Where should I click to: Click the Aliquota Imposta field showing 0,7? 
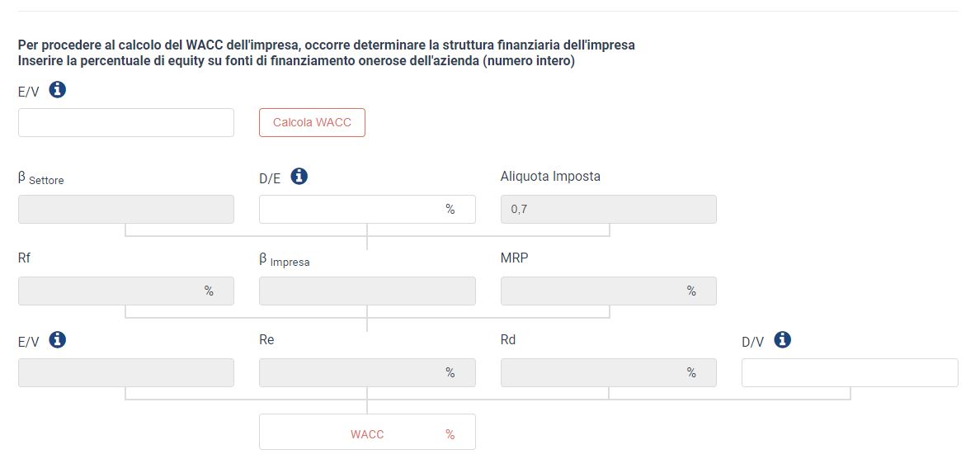point(609,210)
